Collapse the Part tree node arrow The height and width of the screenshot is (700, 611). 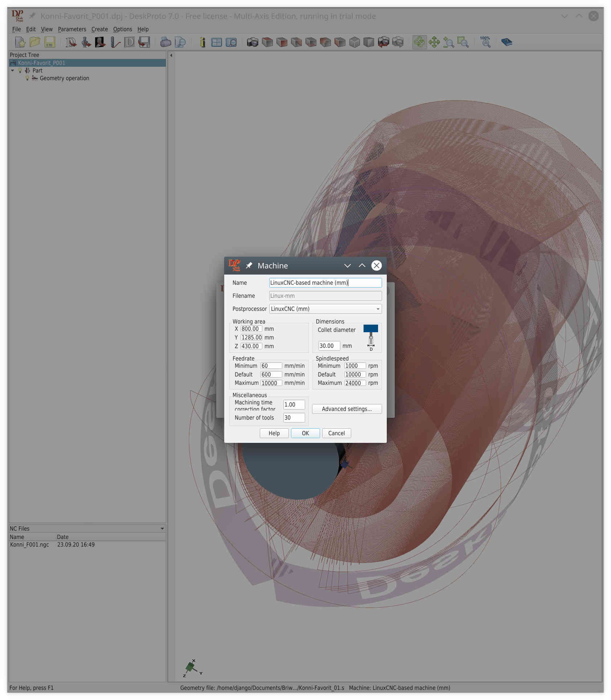click(13, 70)
